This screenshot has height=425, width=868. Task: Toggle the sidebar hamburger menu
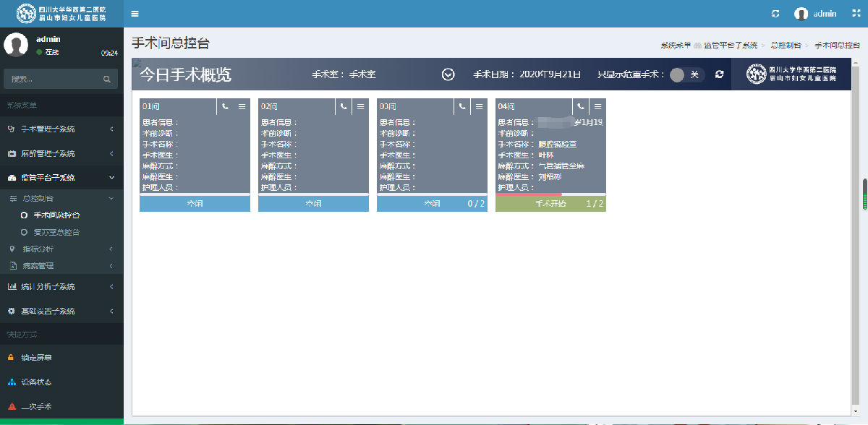coord(136,14)
